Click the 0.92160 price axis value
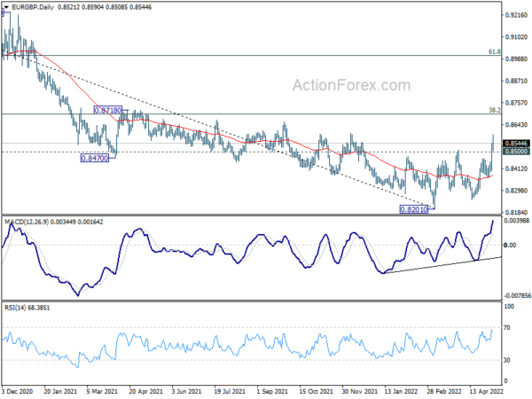 (516, 15)
